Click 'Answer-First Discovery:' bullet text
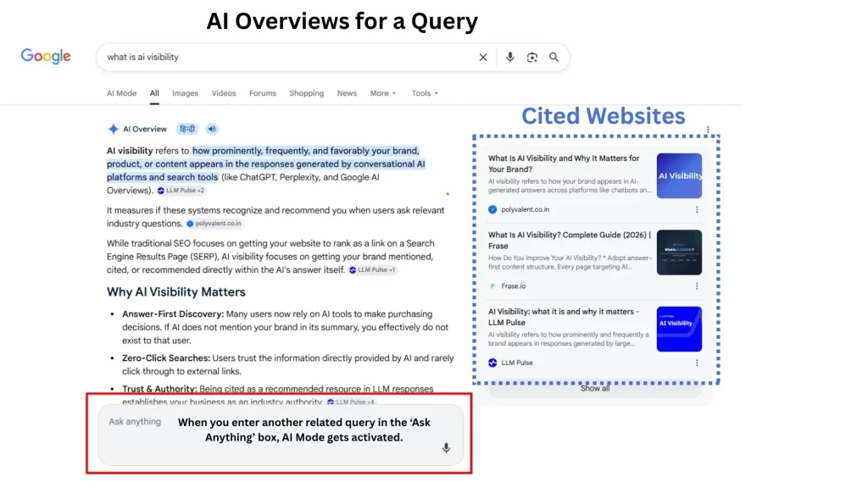This screenshot has height=488, width=868. 173,314
